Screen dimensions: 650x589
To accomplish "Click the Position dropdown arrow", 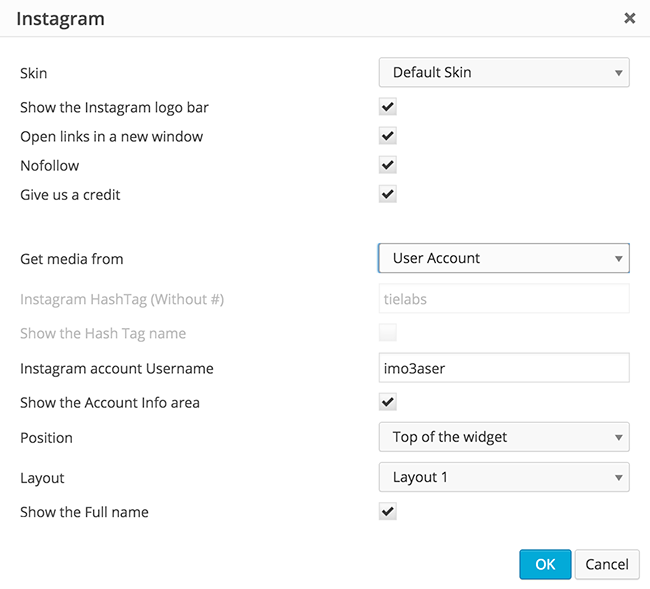I will [619, 438].
